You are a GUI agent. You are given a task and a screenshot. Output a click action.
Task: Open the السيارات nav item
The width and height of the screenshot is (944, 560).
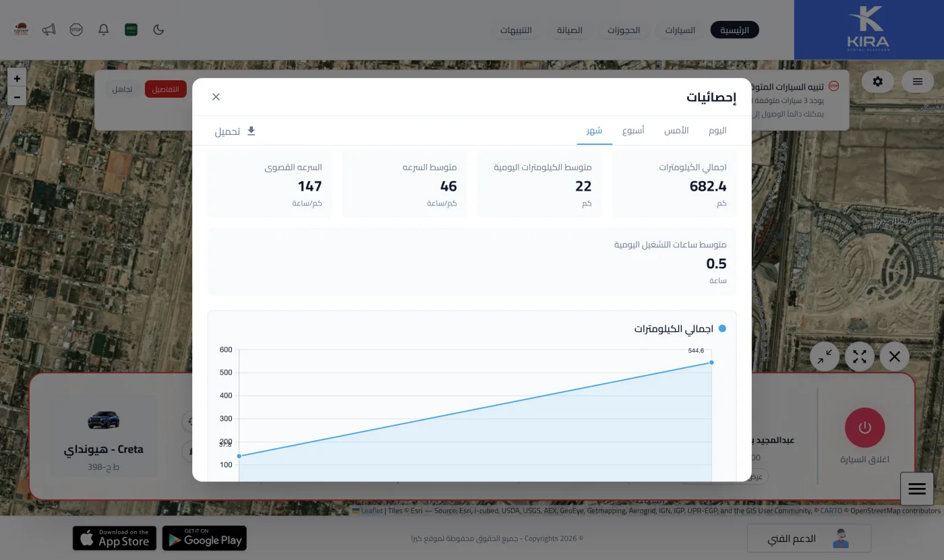[680, 30]
